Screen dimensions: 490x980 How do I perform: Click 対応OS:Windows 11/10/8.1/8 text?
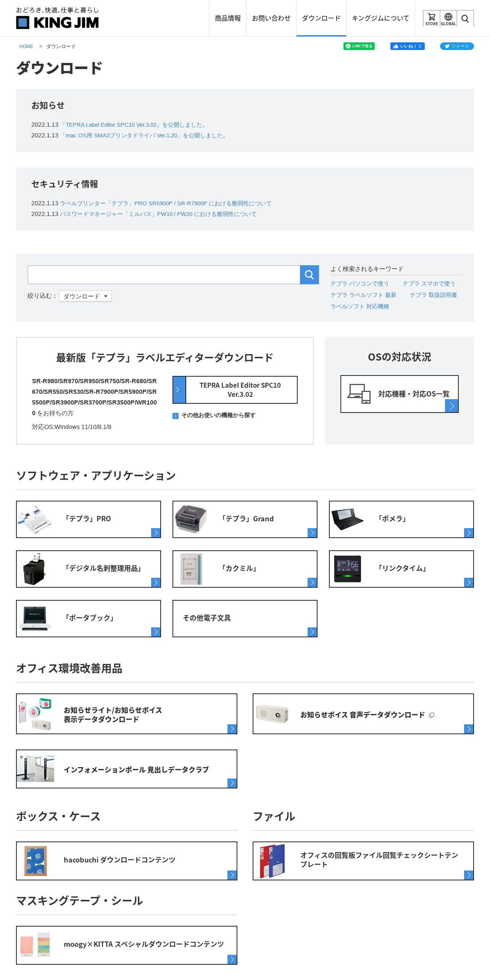(x=72, y=427)
